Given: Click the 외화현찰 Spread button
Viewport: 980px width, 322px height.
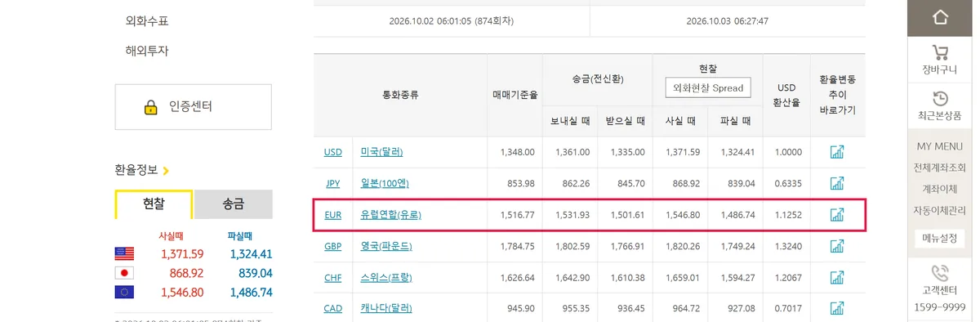Looking at the screenshot, I should coord(707,87).
